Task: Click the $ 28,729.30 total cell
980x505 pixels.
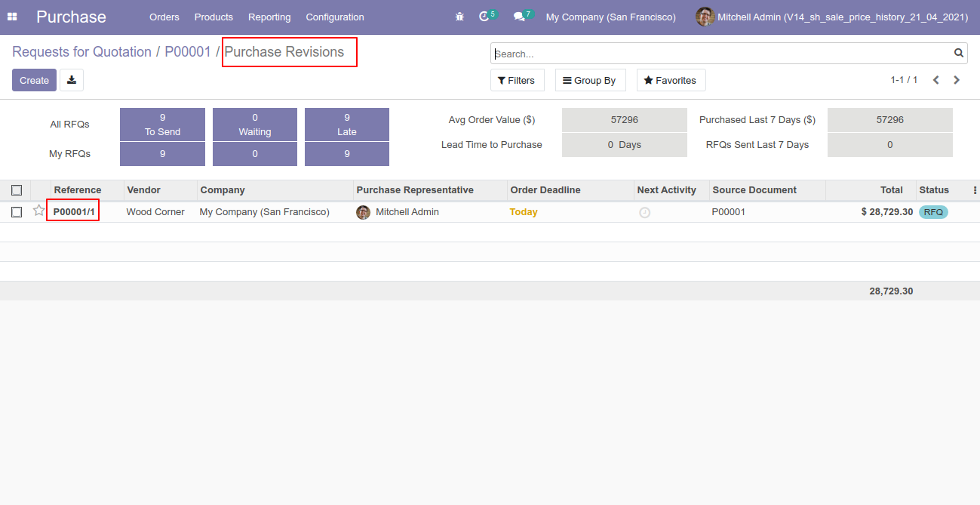Action: [x=887, y=212]
